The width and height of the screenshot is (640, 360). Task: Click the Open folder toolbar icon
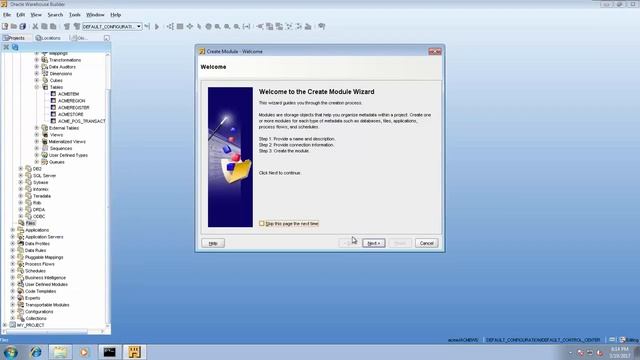point(14,27)
